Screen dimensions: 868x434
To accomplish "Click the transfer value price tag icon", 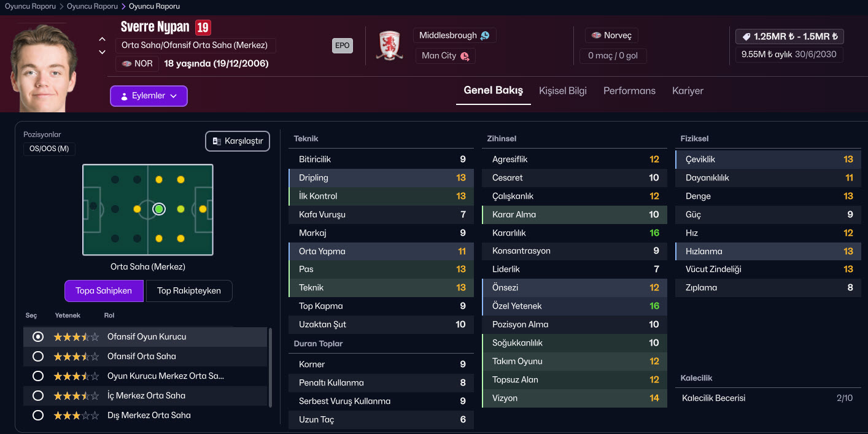I will click(x=746, y=36).
